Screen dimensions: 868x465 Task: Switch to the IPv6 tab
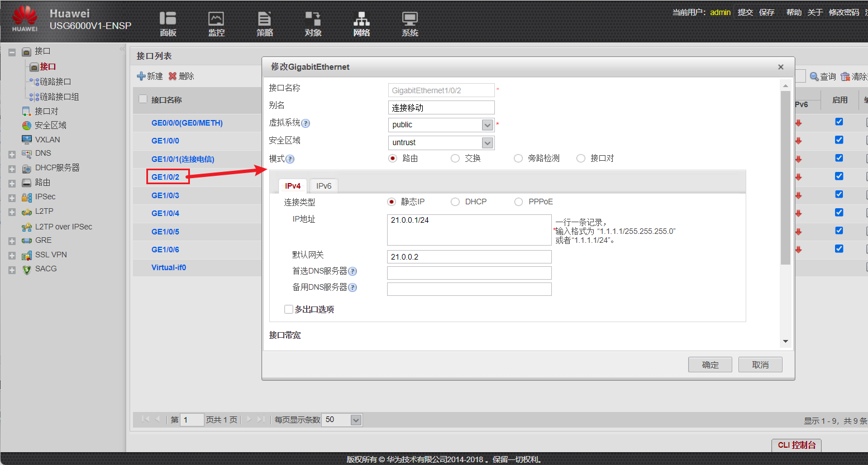click(x=324, y=186)
